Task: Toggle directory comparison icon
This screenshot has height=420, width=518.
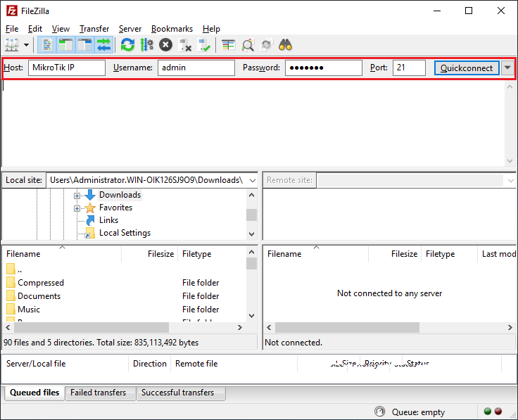Action: click(248, 45)
